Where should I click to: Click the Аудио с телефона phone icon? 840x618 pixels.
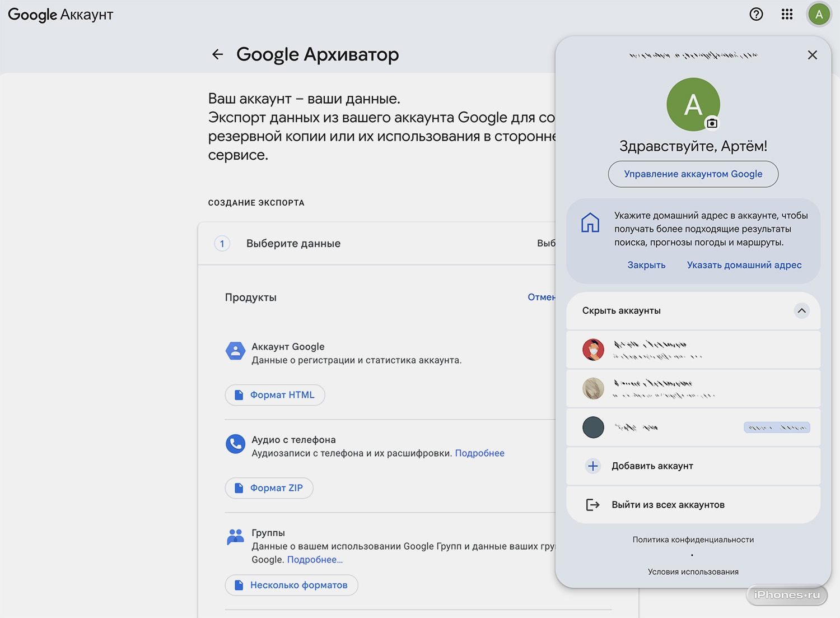235,444
